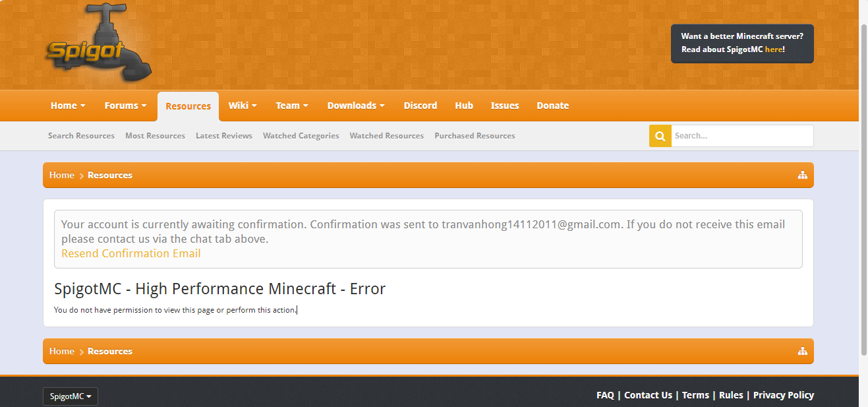The image size is (868, 407).
Task: Open the SpigotMC style chooser dropdown
Action: (71, 396)
